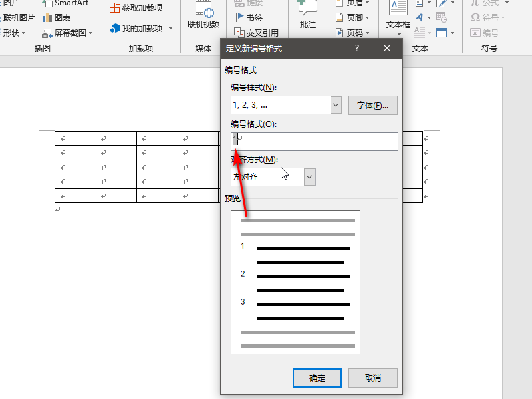The width and height of the screenshot is (532, 399).
Task: Click the 字体(F)... font button
Action: tap(372, 106)
